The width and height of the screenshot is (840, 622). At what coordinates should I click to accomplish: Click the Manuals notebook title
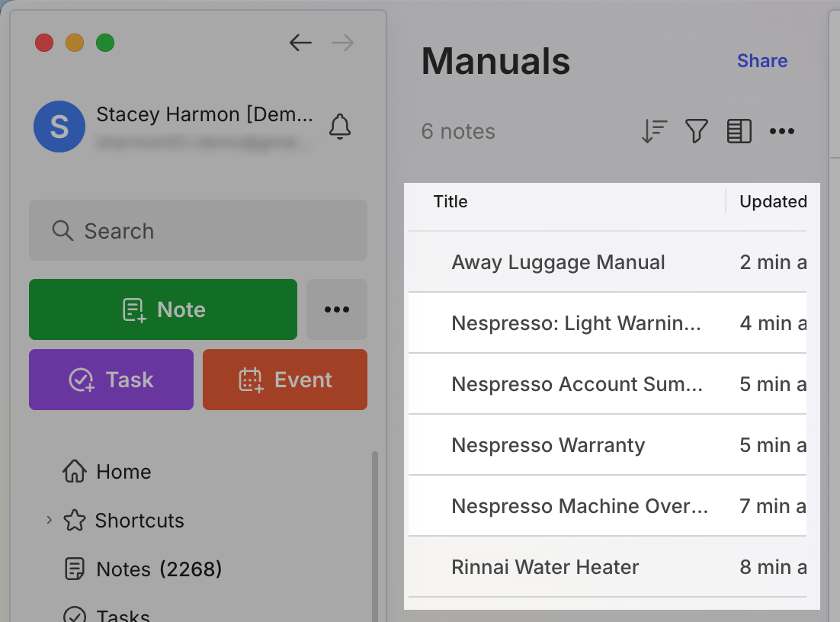point(495,61)
